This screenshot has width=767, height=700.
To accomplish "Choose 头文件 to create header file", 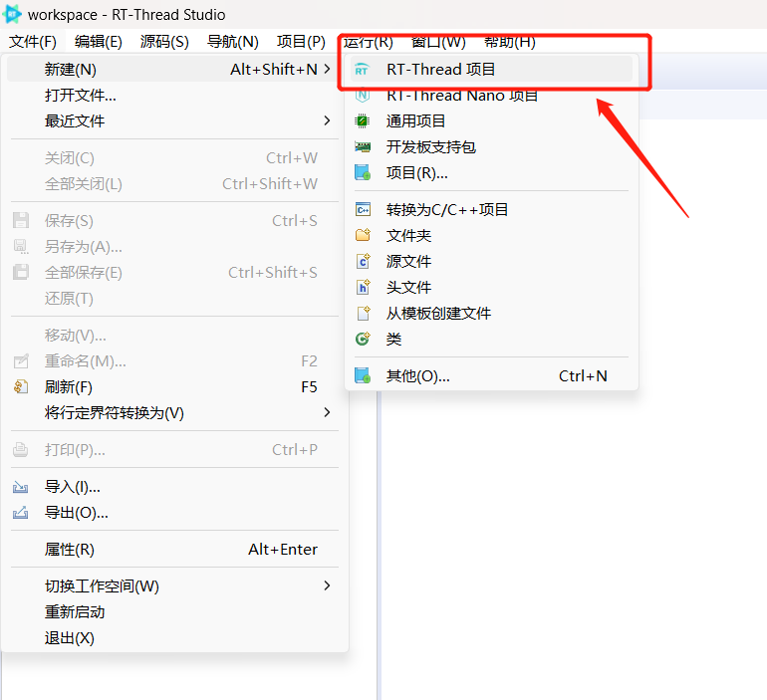I will (x=491, y=287).
